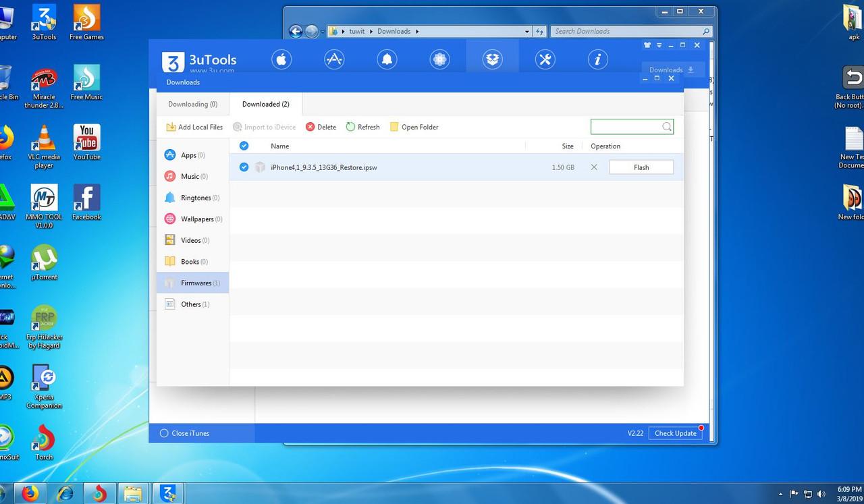Click the Flash button for the firmware
This screenshot has height=504, width=864.
(x=641, y=167)
